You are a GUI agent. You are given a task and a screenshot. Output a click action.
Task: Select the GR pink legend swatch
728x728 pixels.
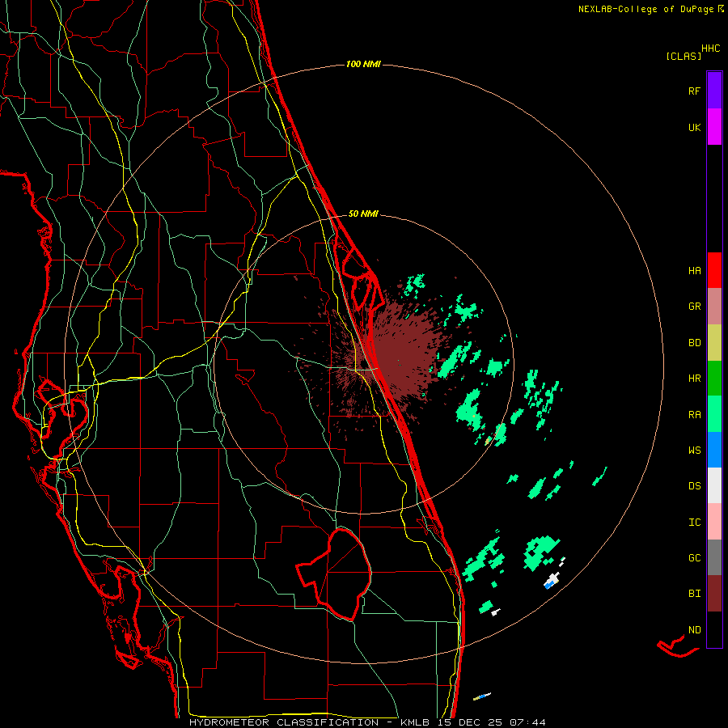714,306
